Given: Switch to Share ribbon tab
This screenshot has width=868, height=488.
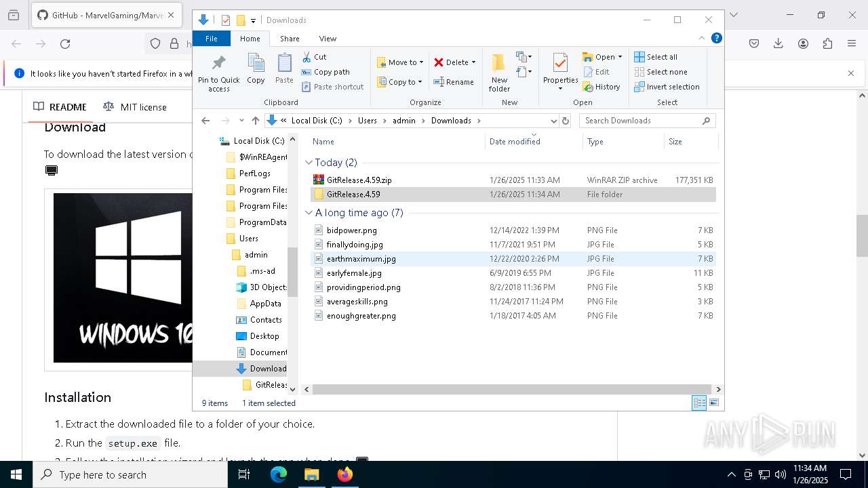Looking at the screenshot, I should pyautogui.click(x=290, y=39).
